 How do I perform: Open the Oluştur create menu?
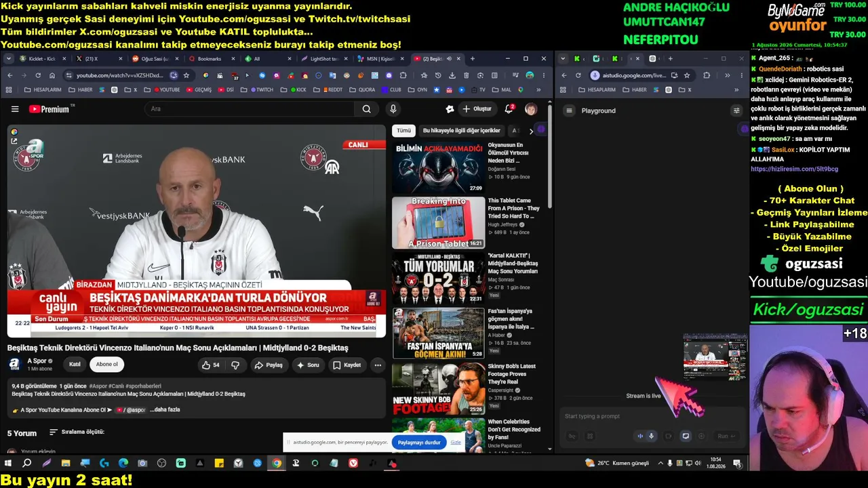tap(477, 109)
